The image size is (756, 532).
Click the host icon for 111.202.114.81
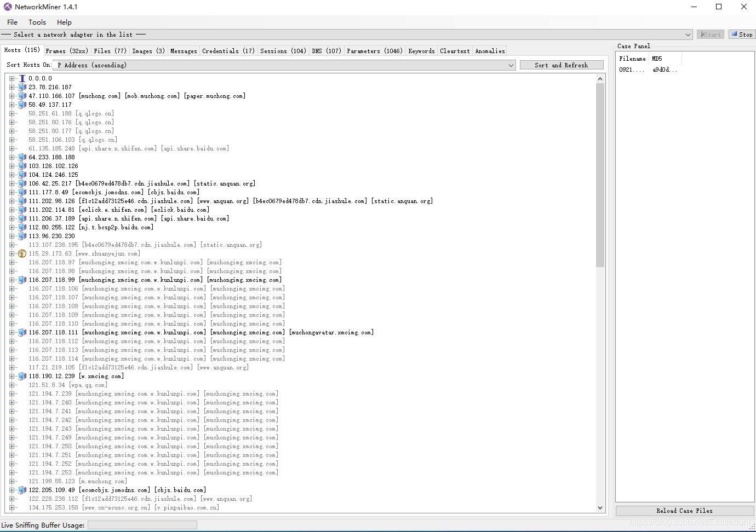[22, 210]
